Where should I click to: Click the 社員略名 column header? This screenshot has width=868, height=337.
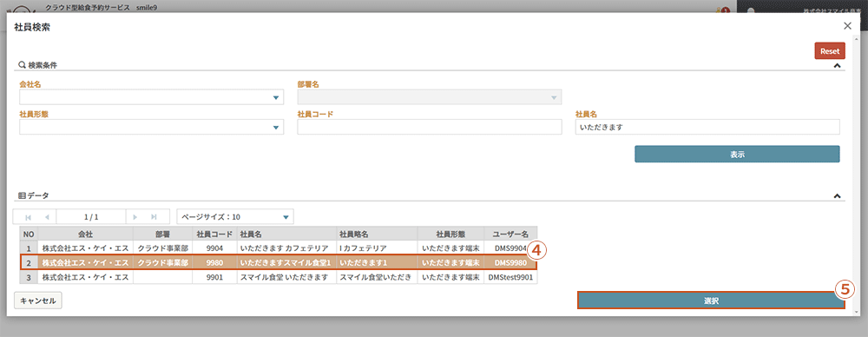tap(377, 234)
